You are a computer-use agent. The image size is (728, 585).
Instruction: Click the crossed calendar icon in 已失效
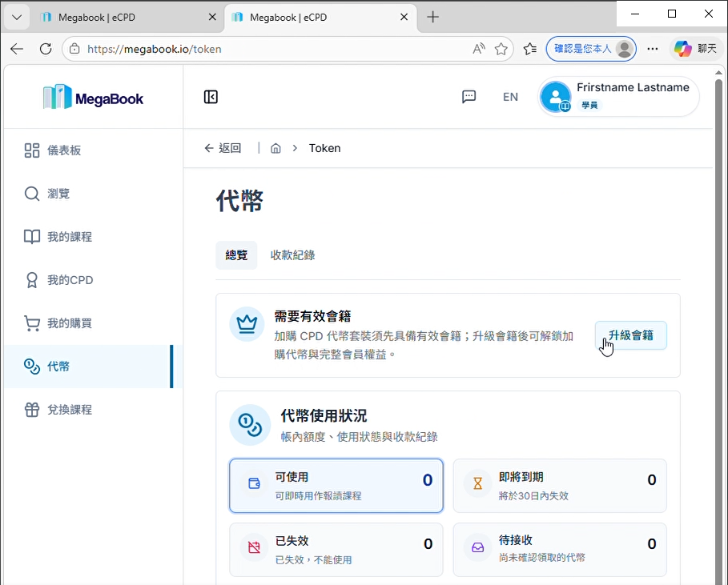(x=255, y=547)
